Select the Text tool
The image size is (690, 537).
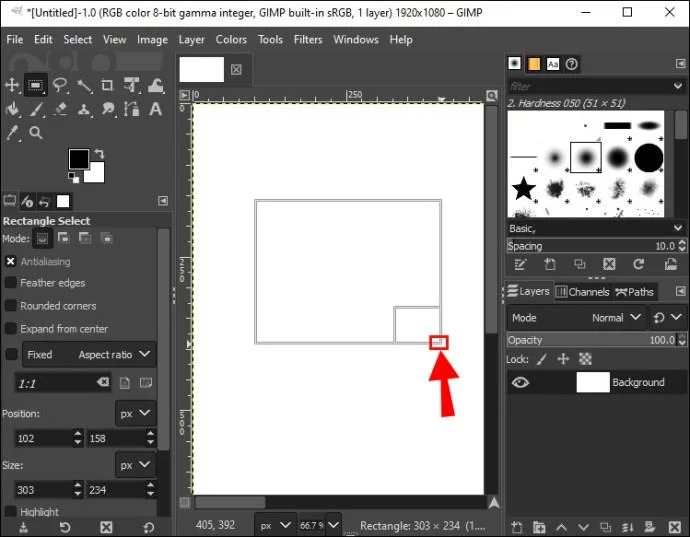click(155, 109)
